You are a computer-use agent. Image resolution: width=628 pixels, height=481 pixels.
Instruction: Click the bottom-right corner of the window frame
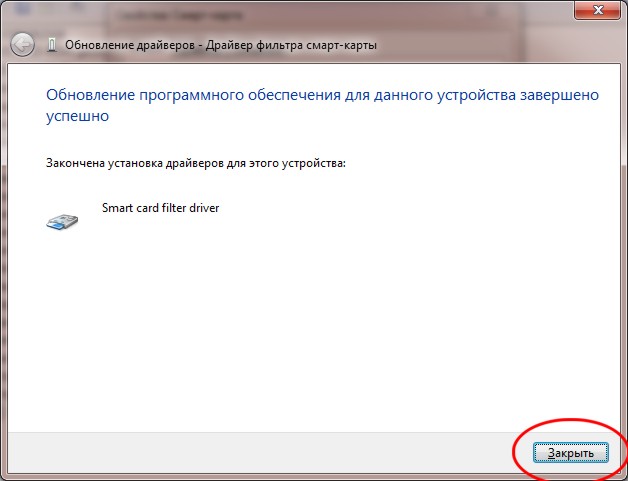625,478
